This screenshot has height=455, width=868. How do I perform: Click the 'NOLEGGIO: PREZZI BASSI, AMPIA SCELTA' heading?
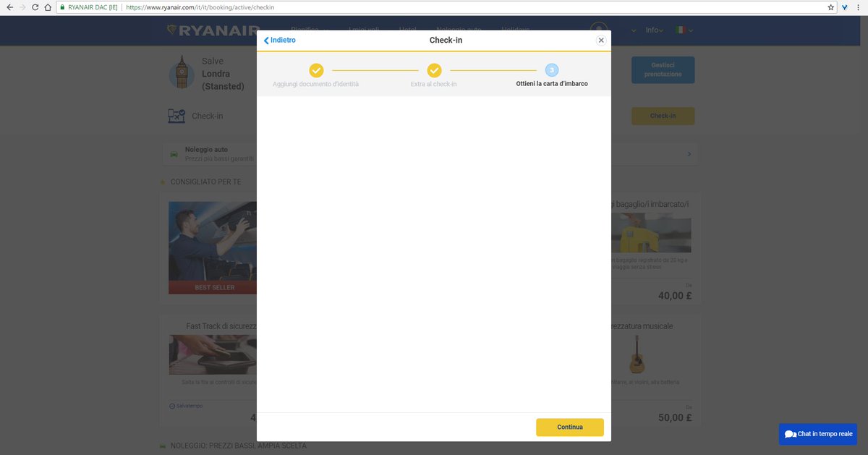[238, 446]
